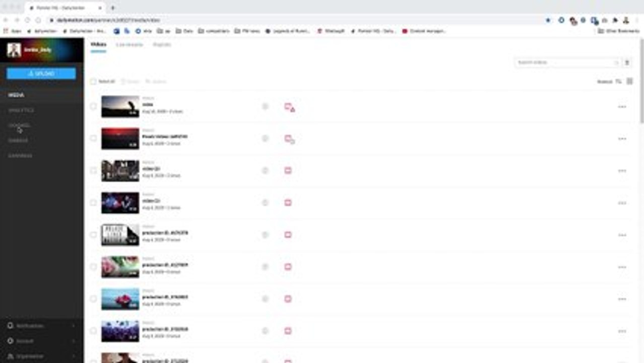
Task: Open the Other Bookmarks folder
Action: pyautogui.click(x=619, y=31)
